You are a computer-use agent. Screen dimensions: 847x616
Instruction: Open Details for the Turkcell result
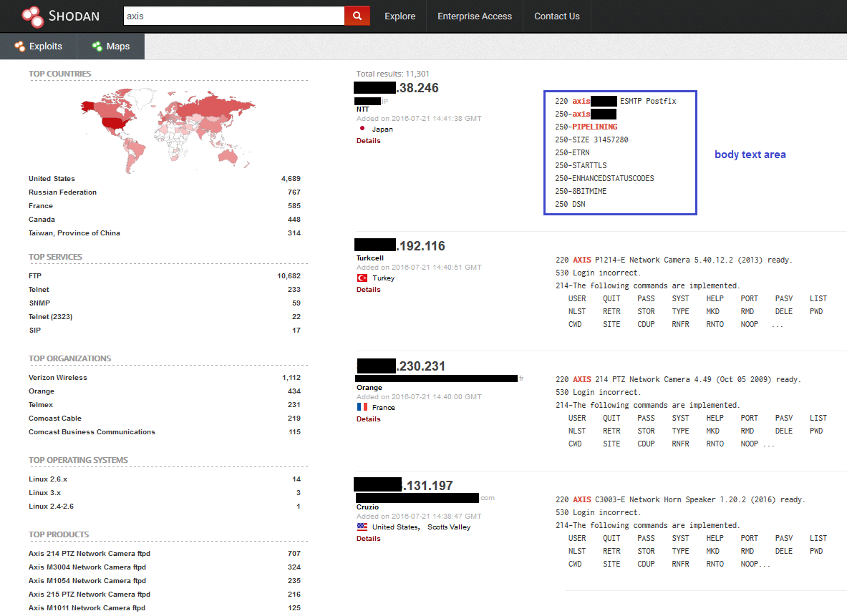coord(369,289)
